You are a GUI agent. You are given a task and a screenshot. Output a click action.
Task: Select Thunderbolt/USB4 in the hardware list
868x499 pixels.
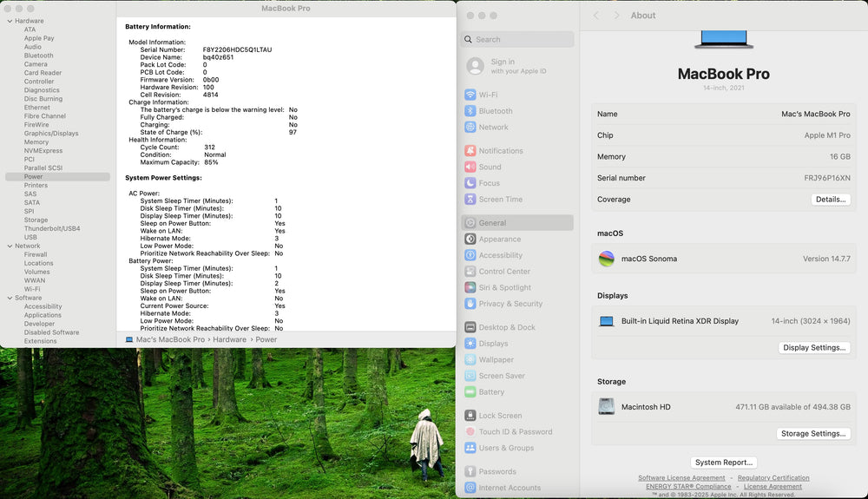tap(52, 229)
